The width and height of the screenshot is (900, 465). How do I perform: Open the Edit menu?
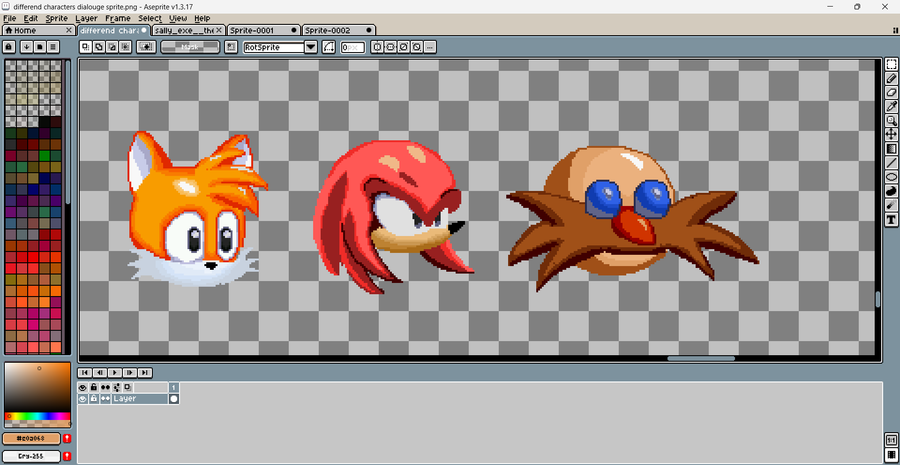(x=30, y=18)
